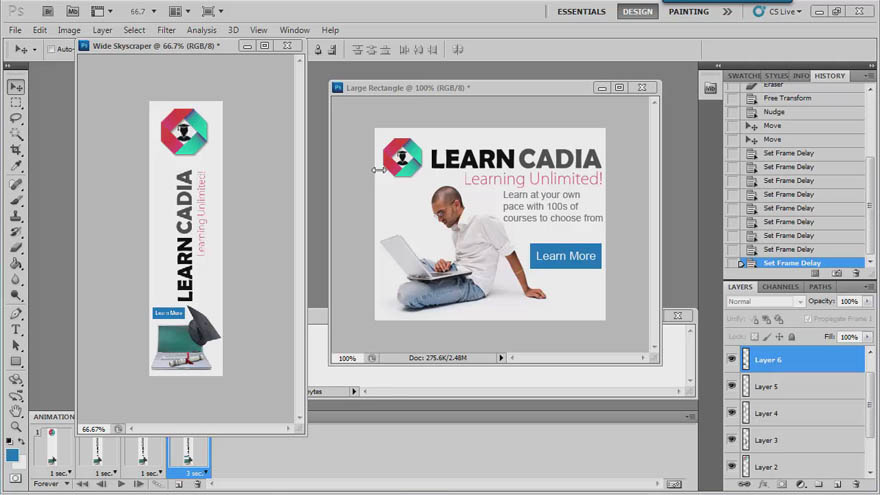The width and height of the screenshot is (880, 495).
Task: Select the Zoom tool in the toolbox
Action: coord(16,427)
